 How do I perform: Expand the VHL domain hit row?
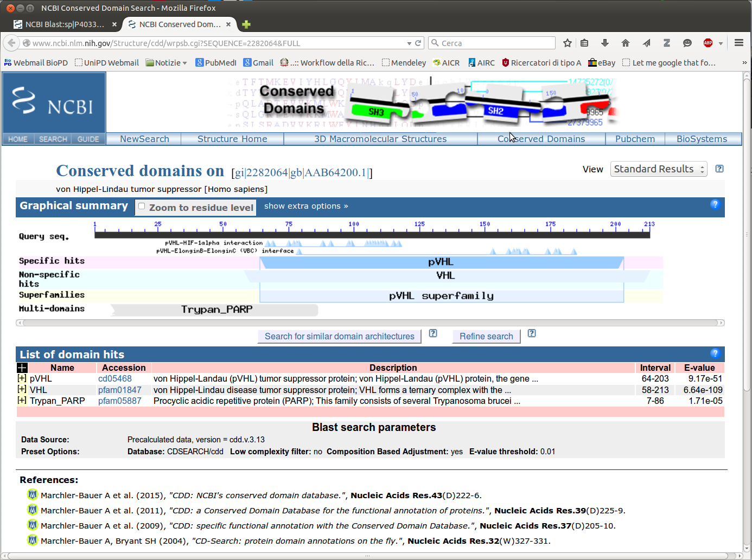(22, 389)
